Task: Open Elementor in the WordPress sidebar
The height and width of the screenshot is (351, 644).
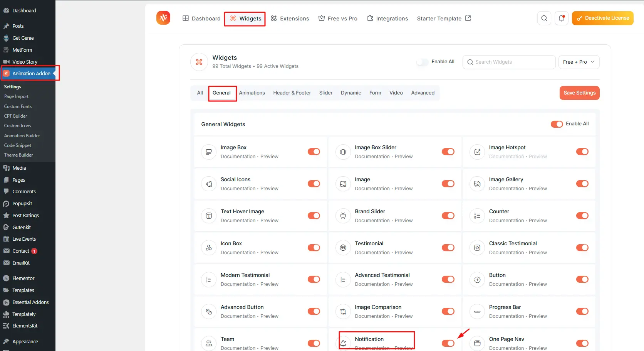Action: tap(23, 278)
